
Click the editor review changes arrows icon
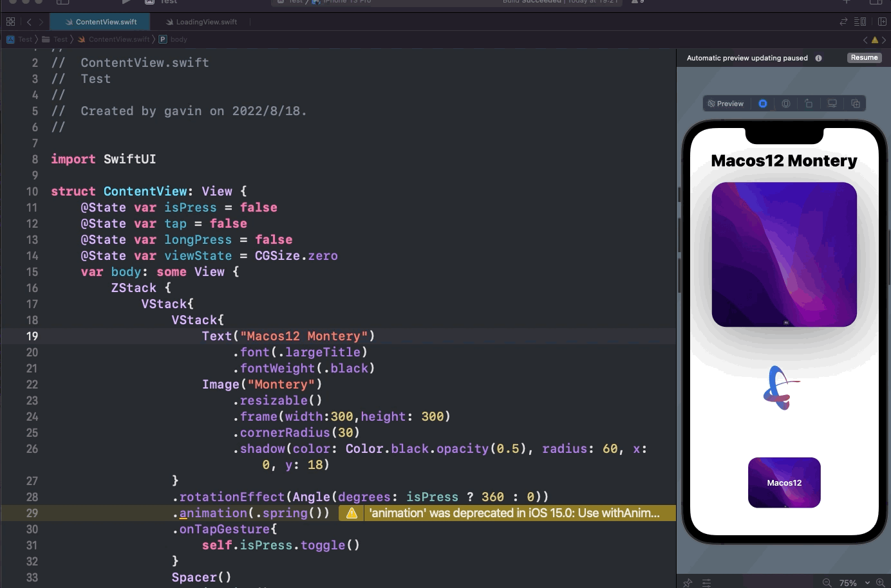843,21
